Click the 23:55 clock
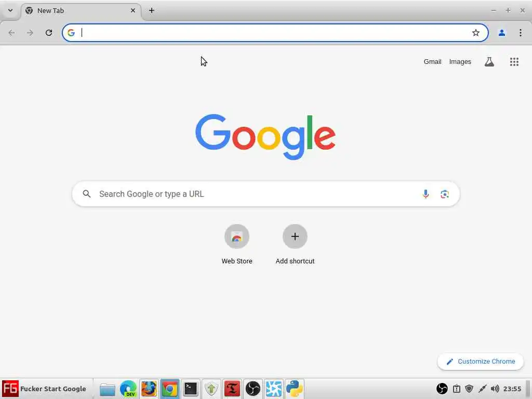The image size is (532, 399). (512, 389)
